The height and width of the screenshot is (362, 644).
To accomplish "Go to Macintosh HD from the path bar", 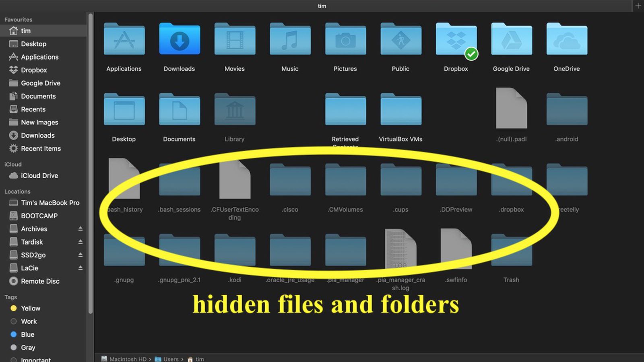I will pos(127,359).
